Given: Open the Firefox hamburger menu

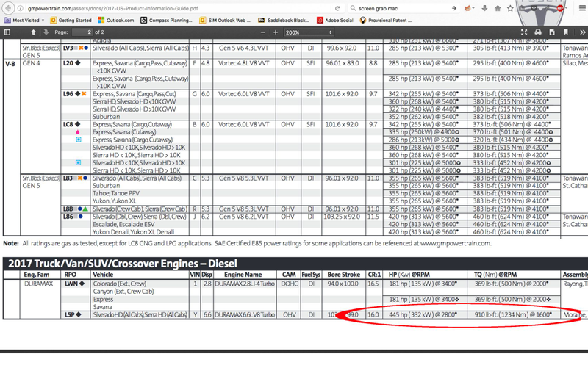Looking at the screenshot, I should (582, 8).
